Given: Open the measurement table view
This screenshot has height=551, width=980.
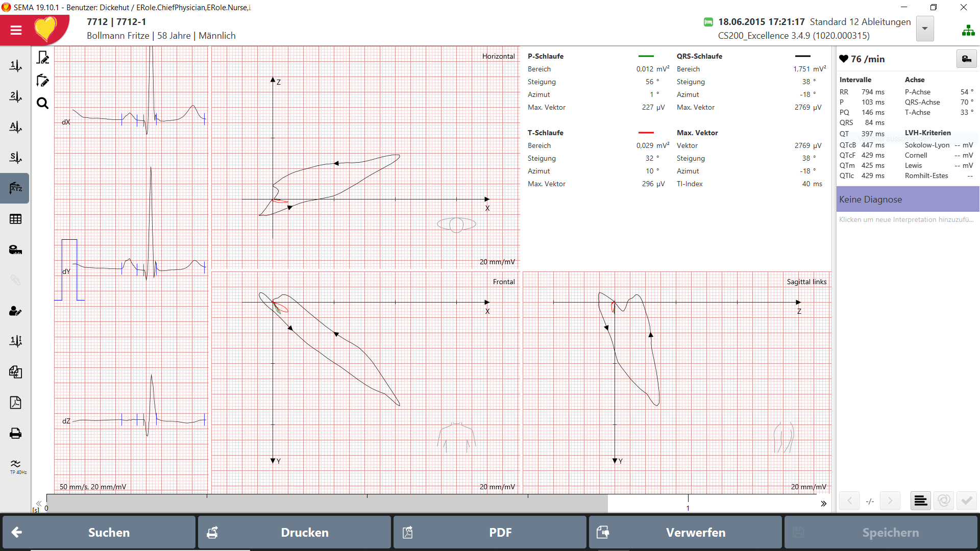Looking at the screenshot, I should (15, 219).
